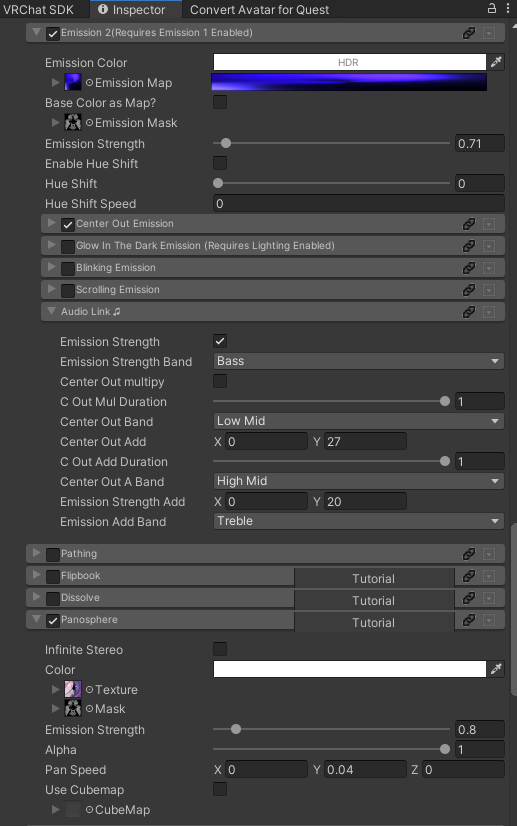Click the Emission Strength 0.71 slider
This screenshot has height=826, width=517.
tap(331, 143)
